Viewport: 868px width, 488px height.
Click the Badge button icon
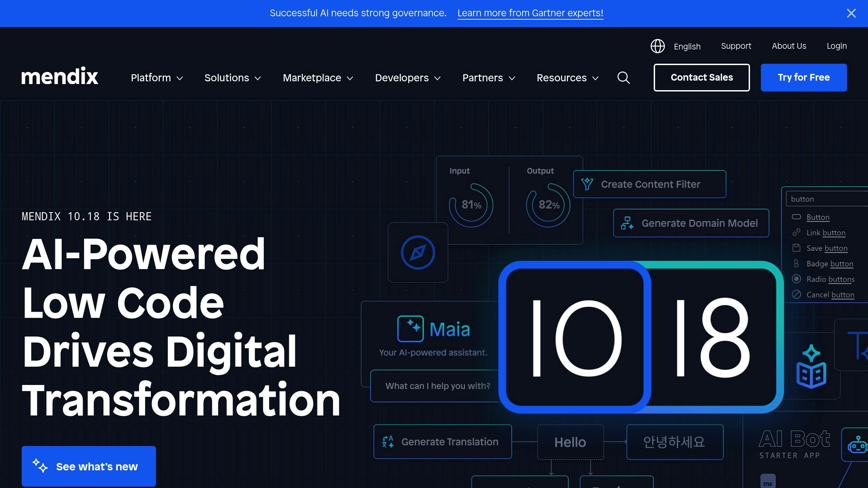[x=796, y=263]
